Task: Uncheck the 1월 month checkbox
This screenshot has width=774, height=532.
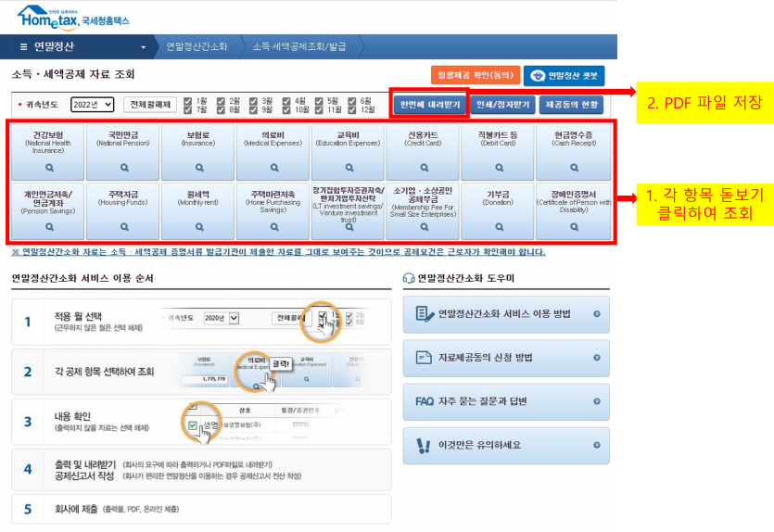Action: 189,99
